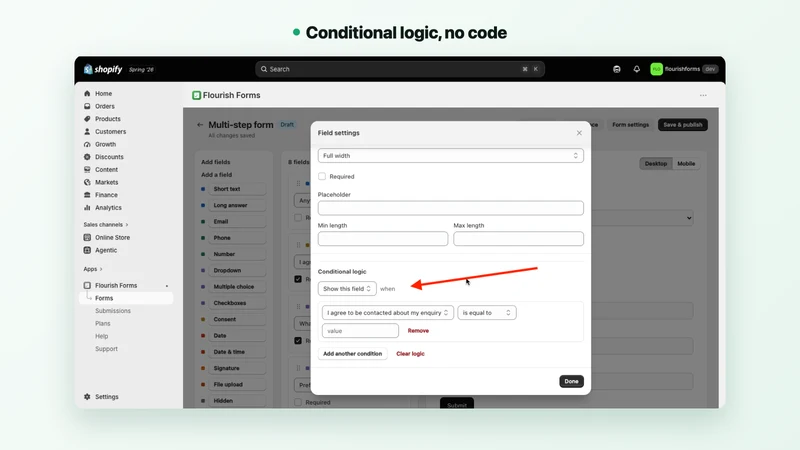Click the Orders icon in sidebar

pos(87,106)
